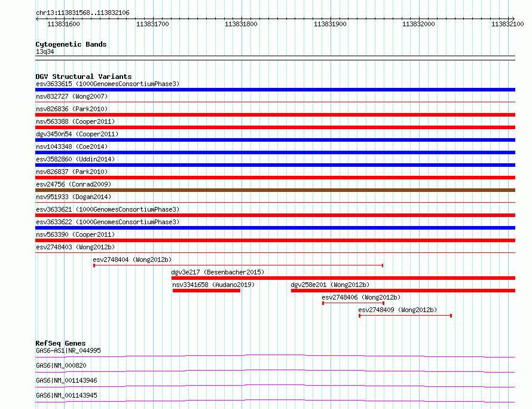Open nsv826836 (Park2010) variant label
The height and width of the screenshot is (409, 532).
click(72, 109)
